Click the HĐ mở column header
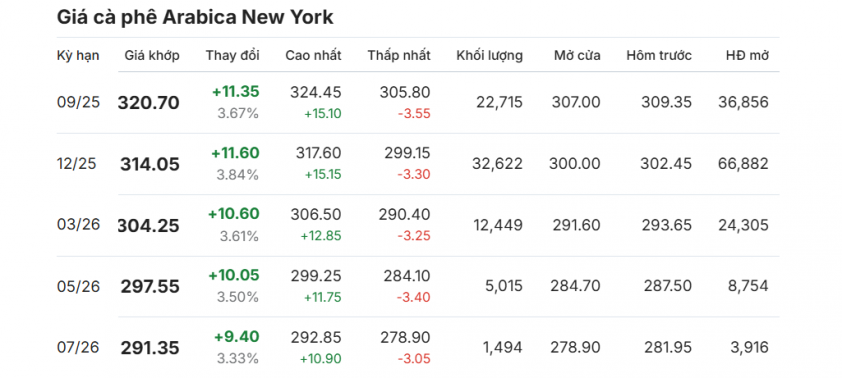Screen dimensions: 842x378 tap(747, 55)
